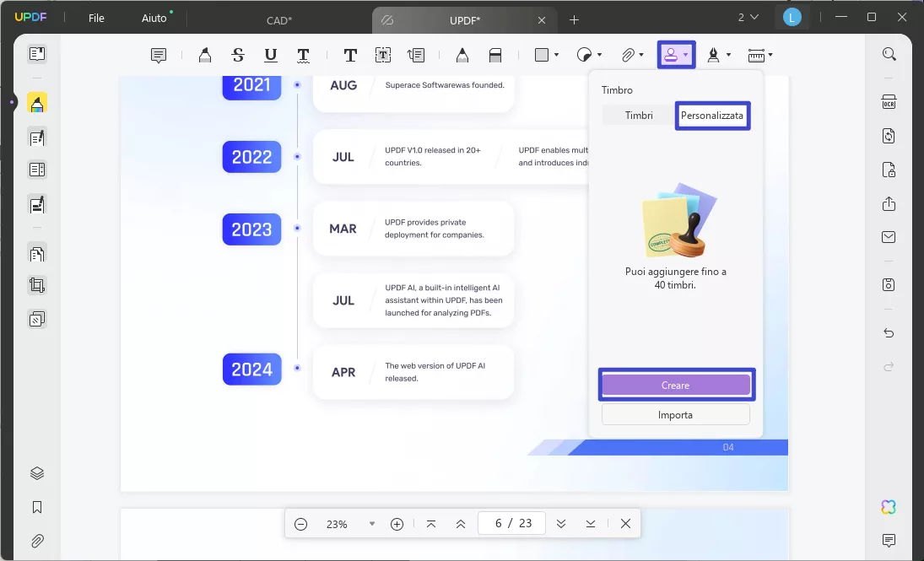Open the Aiuto menu
Viewport: 924px width, 561px height.
click(154, 19)
